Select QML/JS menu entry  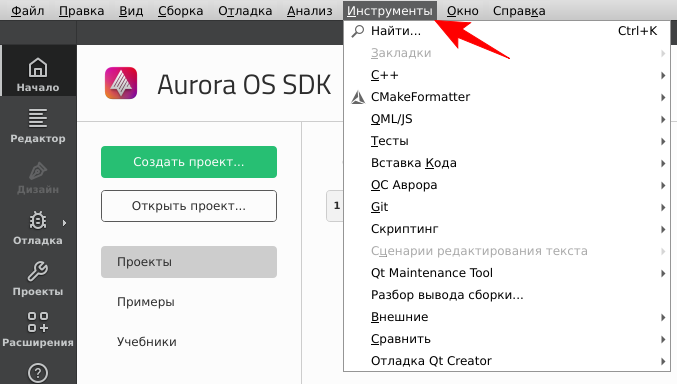click(507, 119)
